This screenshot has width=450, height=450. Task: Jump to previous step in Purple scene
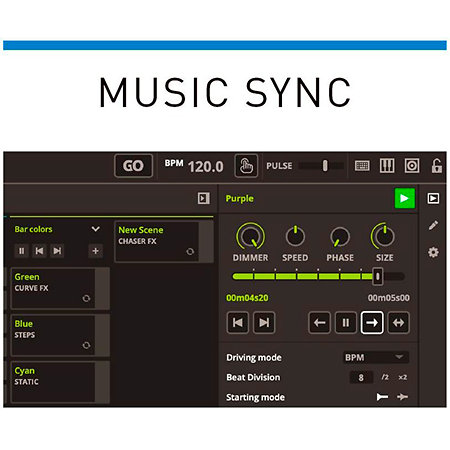pos(238,323)
